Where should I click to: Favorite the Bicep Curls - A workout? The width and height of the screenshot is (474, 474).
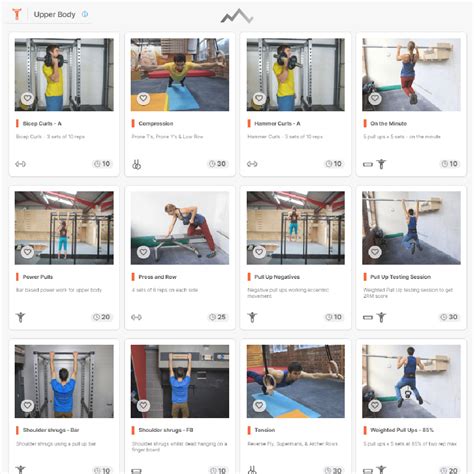tap(27, 98)
